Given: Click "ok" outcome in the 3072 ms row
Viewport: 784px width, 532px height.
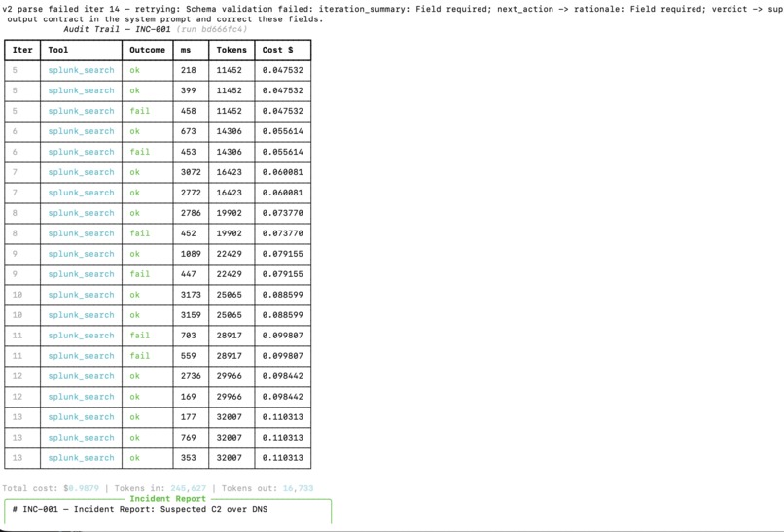Looking at the screenshot, I should pyautogui.click(x=134, y=172).
